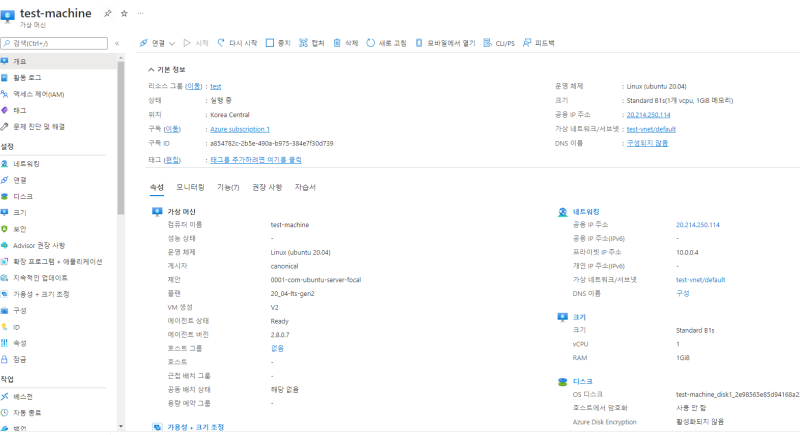Open the CLI/PS toolbar item
The image size is (800, 435).
tap(499, 43)
